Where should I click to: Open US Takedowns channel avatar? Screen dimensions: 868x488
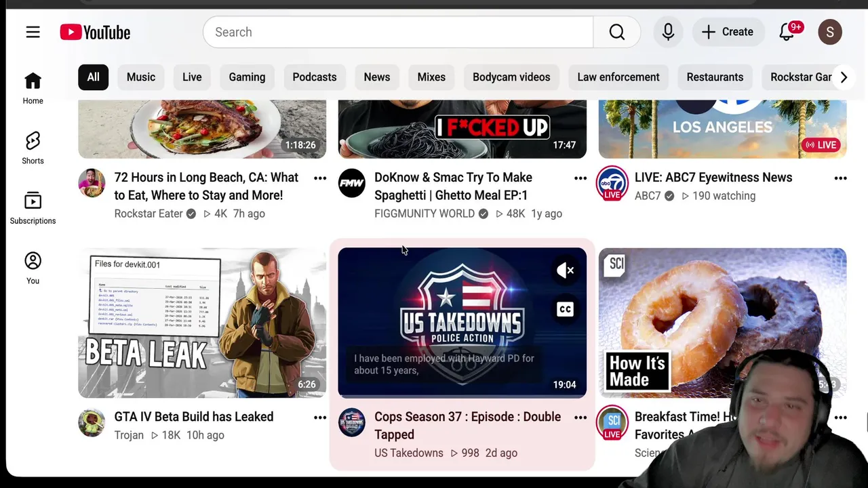352,422
